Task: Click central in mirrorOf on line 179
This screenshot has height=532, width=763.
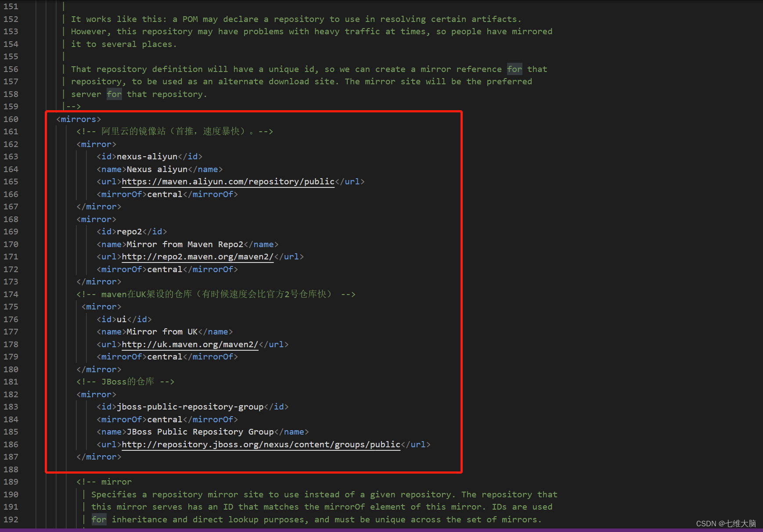Action: coord(165,357)
